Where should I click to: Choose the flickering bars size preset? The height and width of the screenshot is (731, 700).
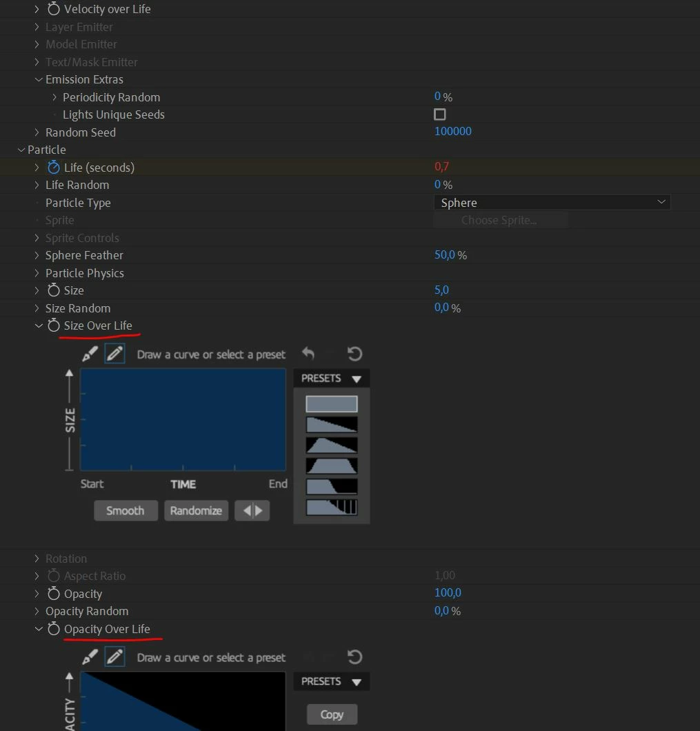[332, 508]
